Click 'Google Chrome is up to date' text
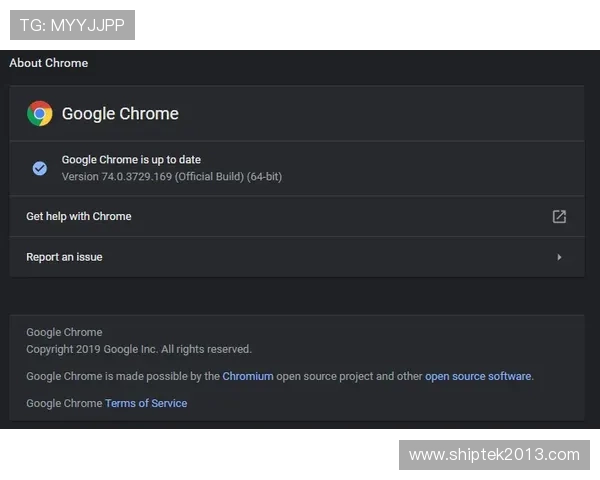The width and height of the screenshot is (600, 480). pos(131,160)
